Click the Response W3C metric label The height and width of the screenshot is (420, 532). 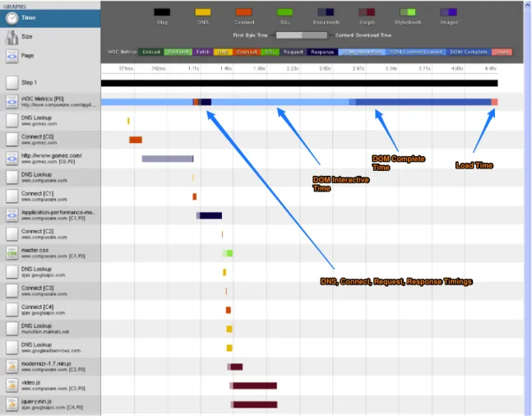322,53
